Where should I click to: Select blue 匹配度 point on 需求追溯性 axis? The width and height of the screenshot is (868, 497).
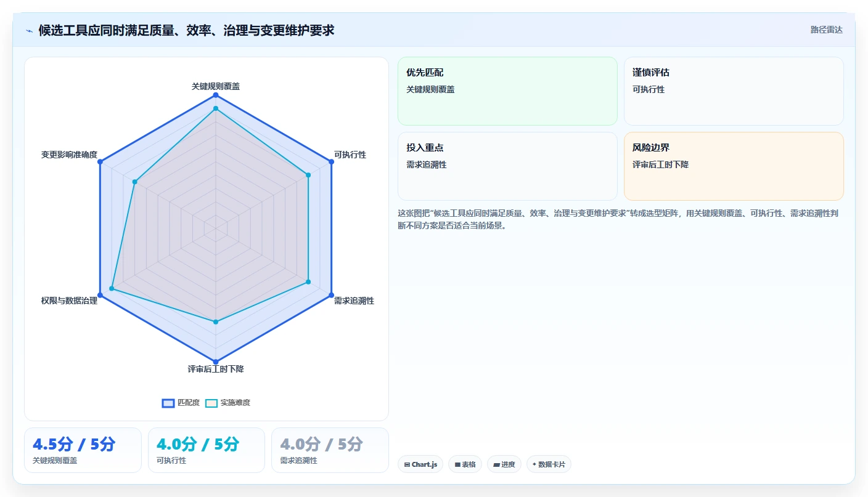click(x=331, y=295)
